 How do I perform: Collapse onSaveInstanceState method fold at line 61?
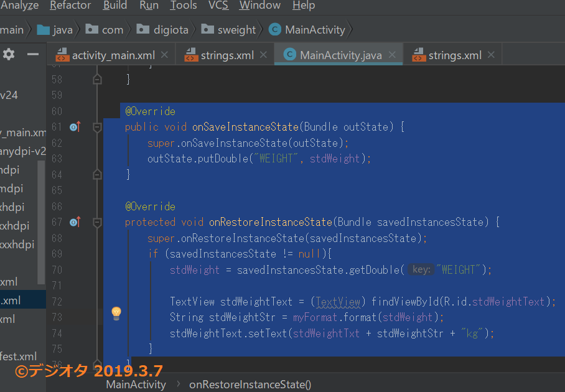[97, 127]
